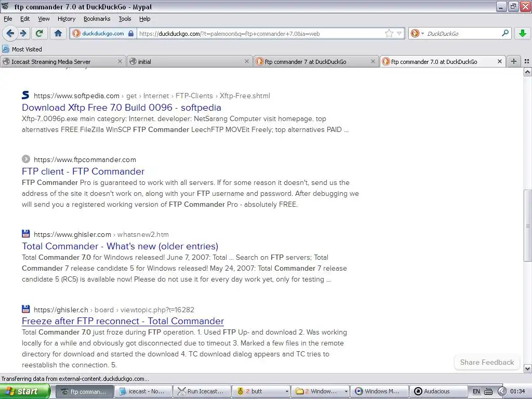Open the Windows Explorer taskbar group
Image resolution: width=532 pixels, height=399 pixels.
[x=320, y=391]
